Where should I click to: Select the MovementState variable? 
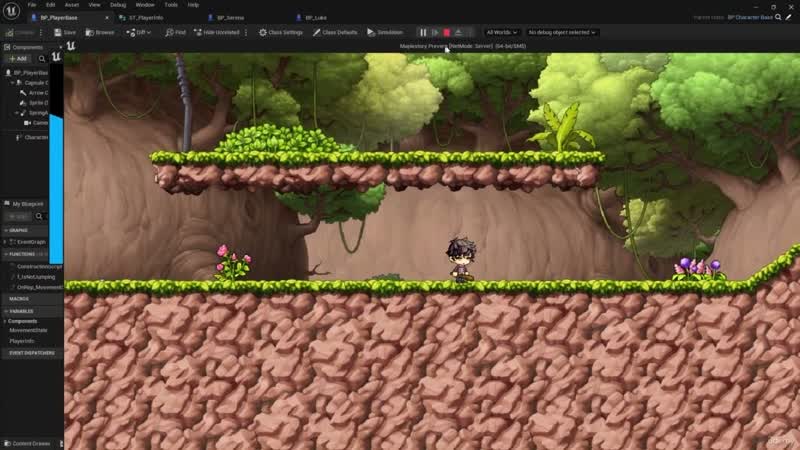tap(29, 331)
